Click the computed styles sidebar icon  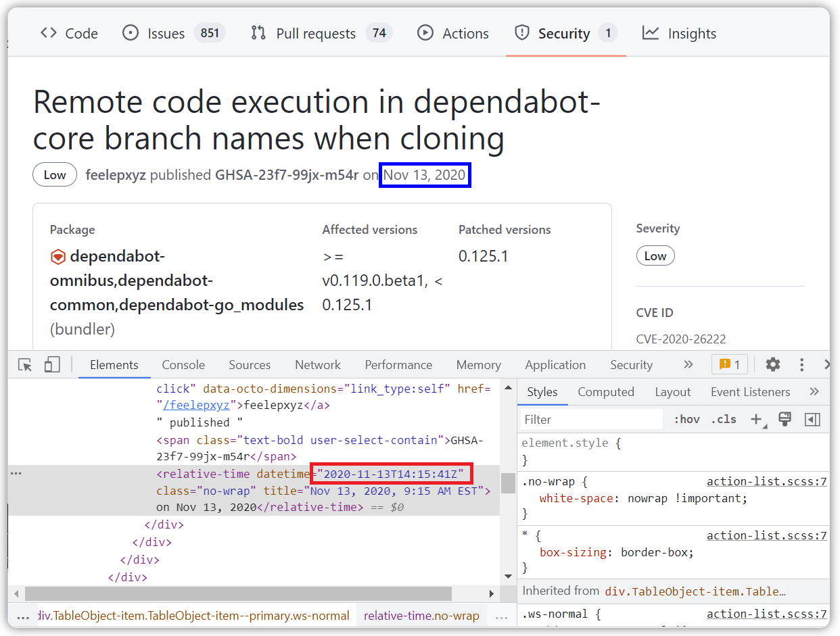[x=812, y=420]
